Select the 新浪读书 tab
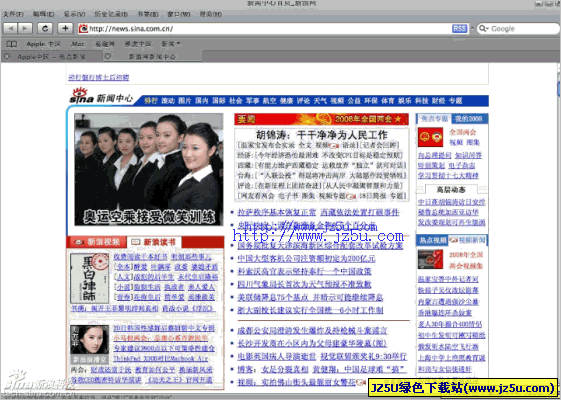Viewport: 561px width, 400px height. click(155, 242)
